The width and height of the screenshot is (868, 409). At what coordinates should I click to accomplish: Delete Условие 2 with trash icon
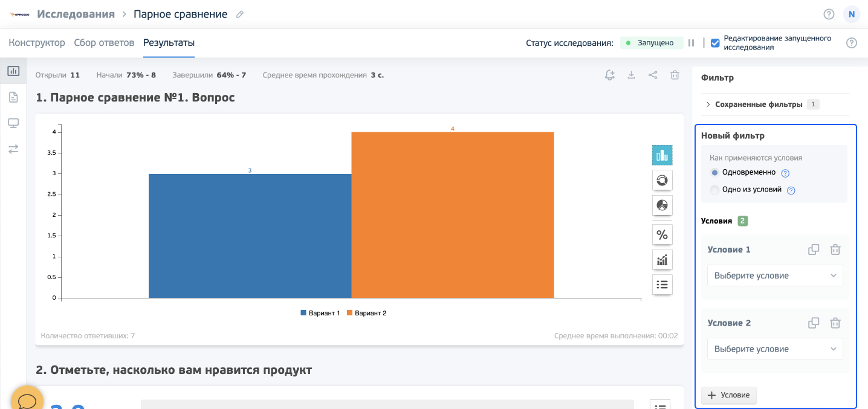[x=835, y=323]
